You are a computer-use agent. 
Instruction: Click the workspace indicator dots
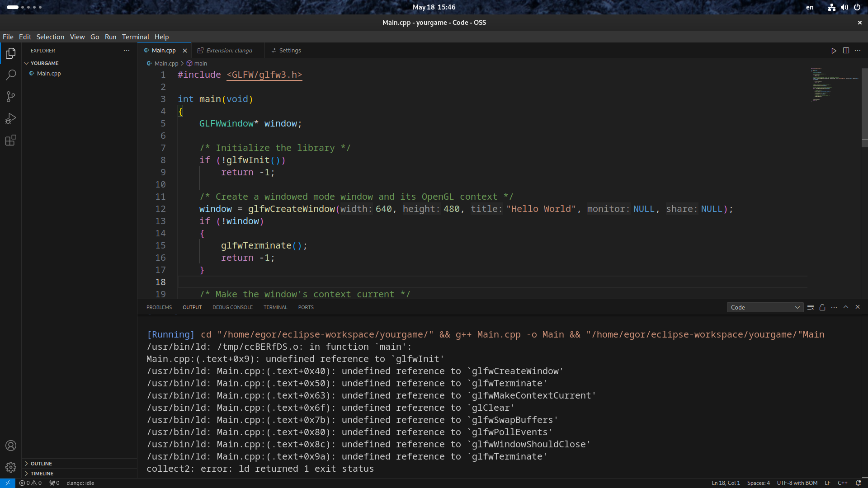pos(24,7)
